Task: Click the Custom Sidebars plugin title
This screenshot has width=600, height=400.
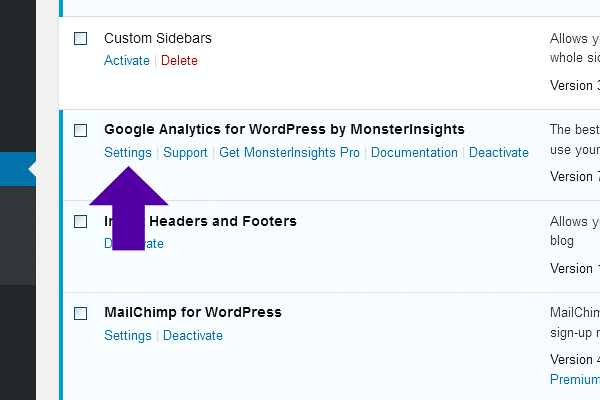Action: point(157,38)
